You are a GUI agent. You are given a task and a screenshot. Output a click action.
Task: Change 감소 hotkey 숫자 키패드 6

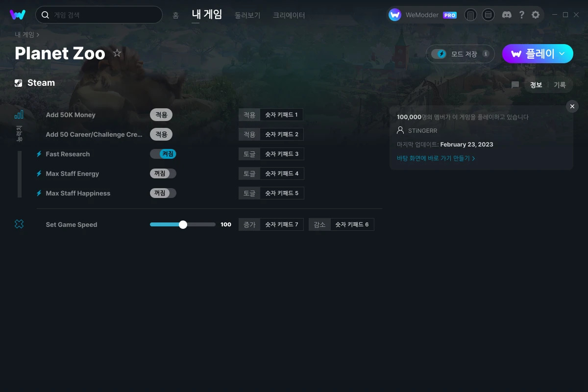tap(352, 224)
